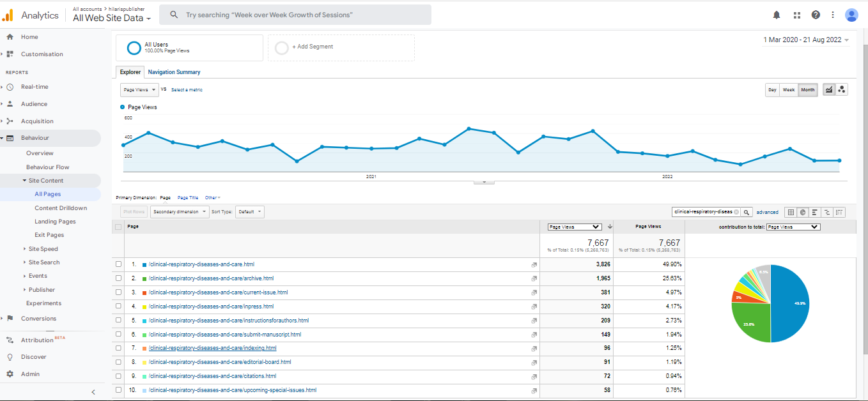Open archive.html page in new window icon
Image resolution: width=868 pixels, height=401 pixels.
[x=534, y=278]
